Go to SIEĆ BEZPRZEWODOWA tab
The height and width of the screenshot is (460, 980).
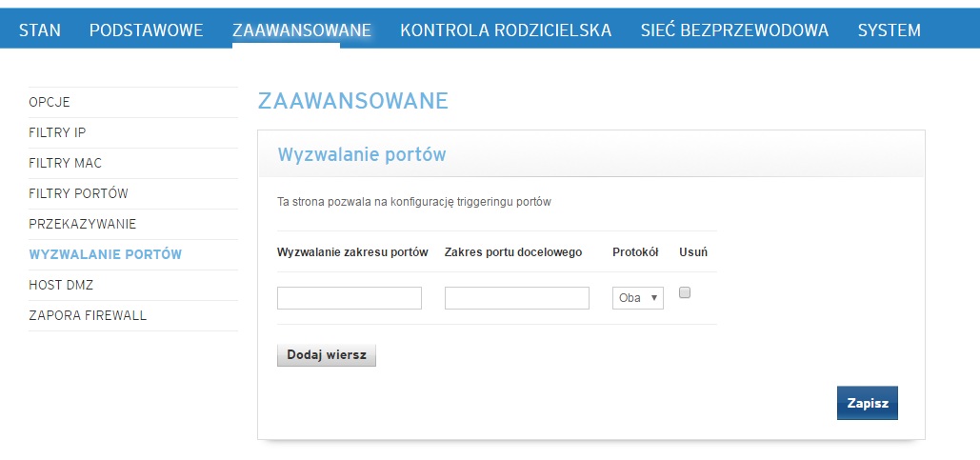[x=734, y=30]
